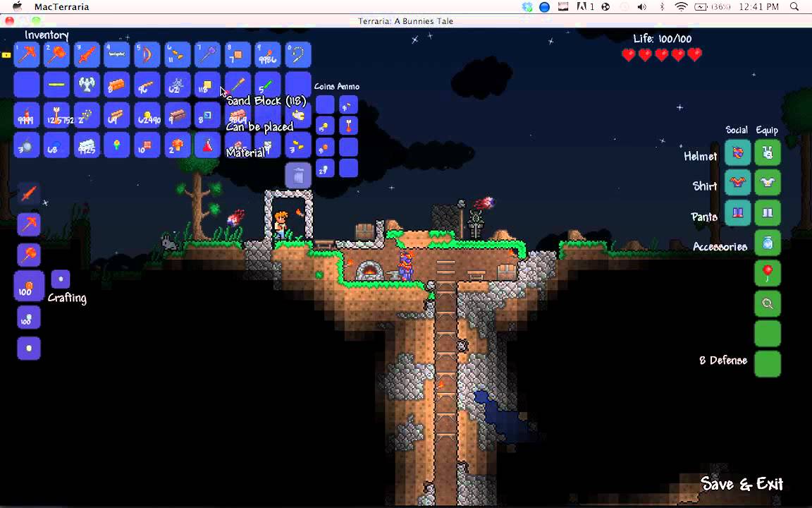Click the Save & Exit button
The height and width of the screenshot is (508, 812).
tap(742, 483)
